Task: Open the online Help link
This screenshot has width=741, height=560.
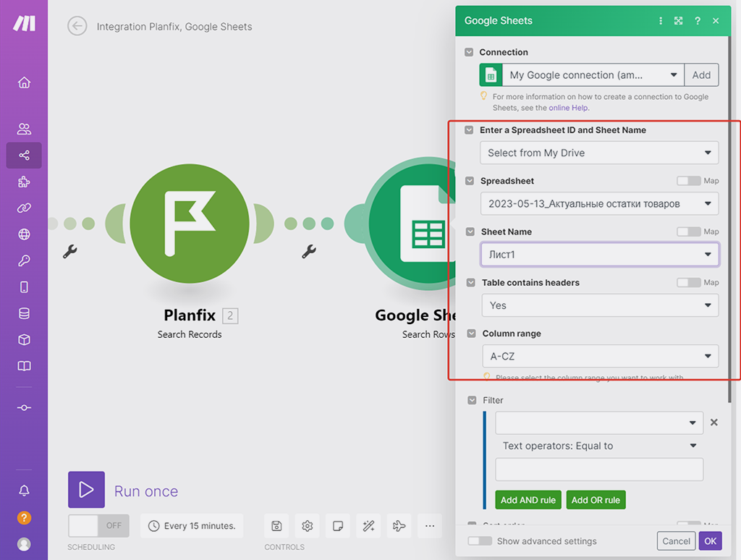Action: click(x=568, y=108)
